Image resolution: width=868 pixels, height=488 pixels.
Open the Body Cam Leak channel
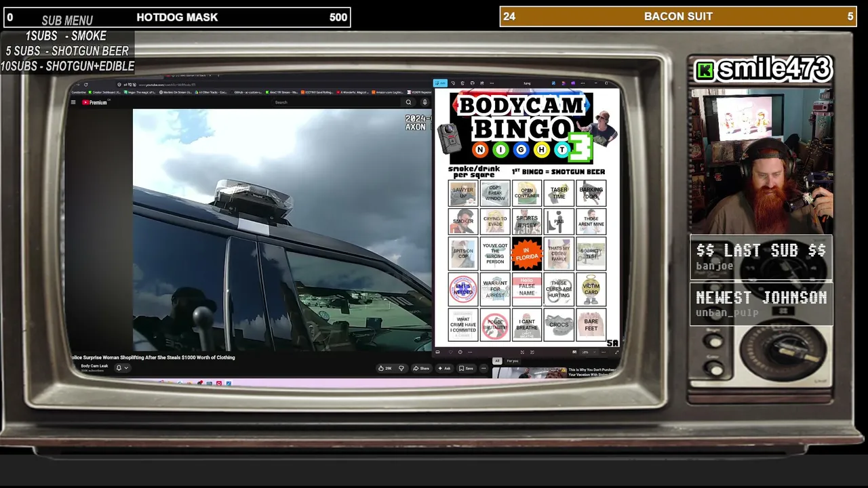94,366
